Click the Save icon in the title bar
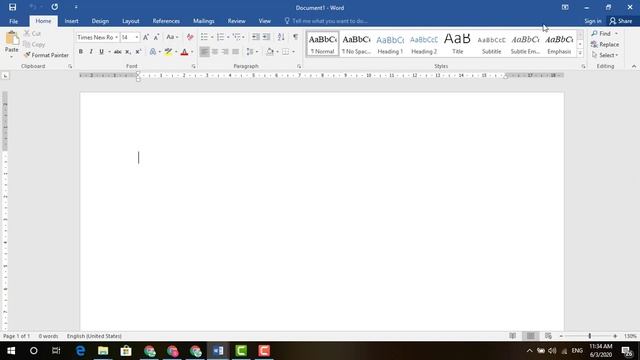This screenshot has height=360, width=640. click(x=13, y=7)
